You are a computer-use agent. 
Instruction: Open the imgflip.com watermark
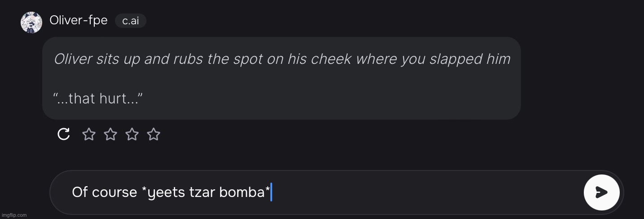[14, 215]
